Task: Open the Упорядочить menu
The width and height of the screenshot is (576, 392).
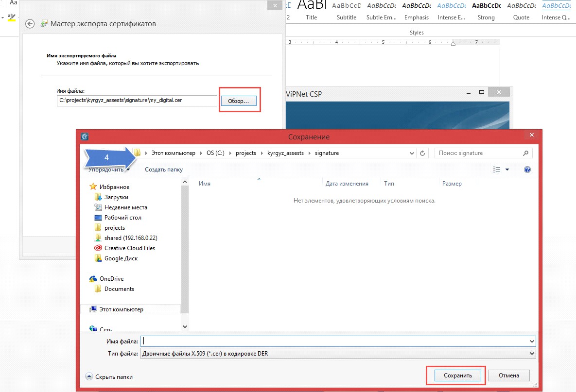Action: pyautogui.click(x=109, y=170)
